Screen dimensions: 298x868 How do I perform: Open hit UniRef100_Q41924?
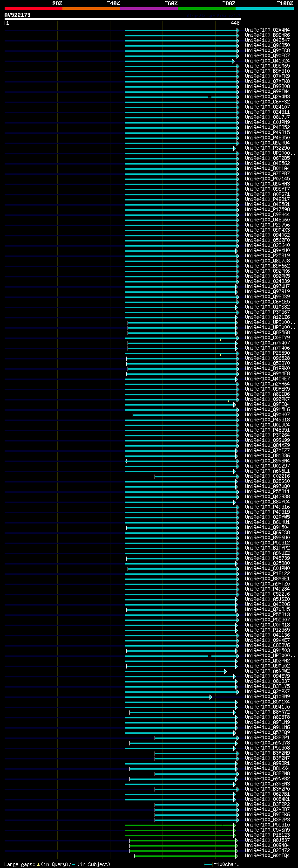(x=267, y=61)
